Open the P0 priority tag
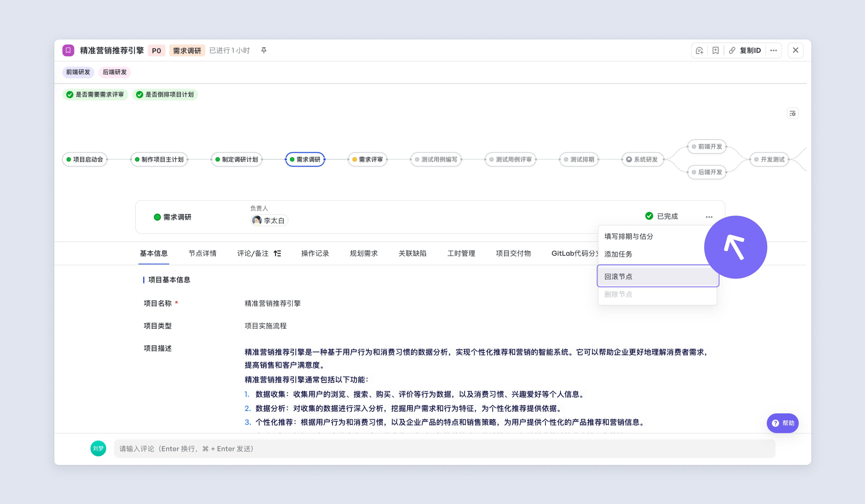 click(x=157, y=51)
